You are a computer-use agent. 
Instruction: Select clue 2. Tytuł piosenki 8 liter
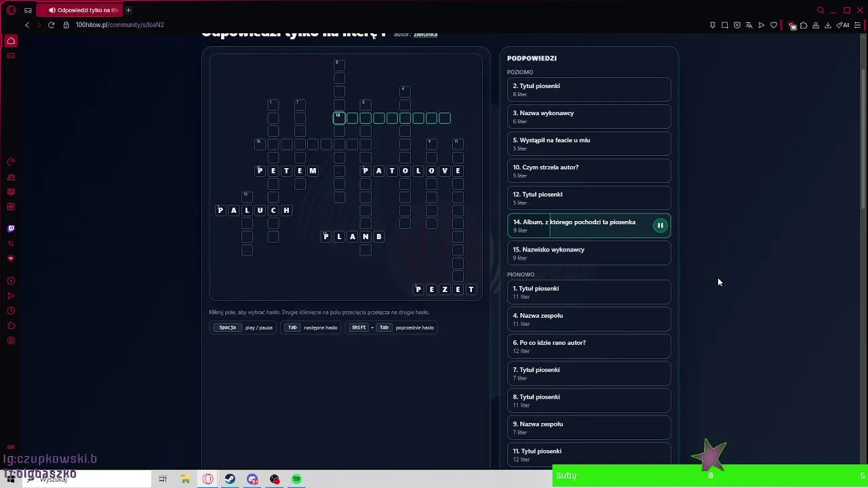click(589, 89)
